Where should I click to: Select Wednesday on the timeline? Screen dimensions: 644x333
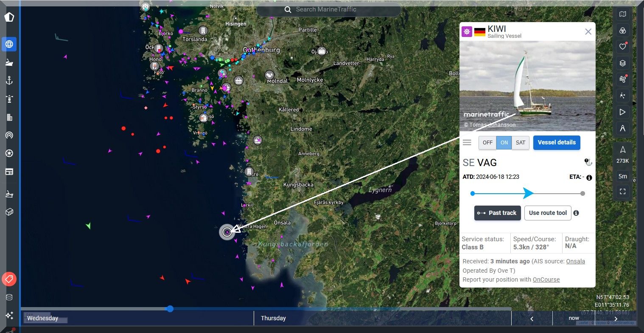(x=43, y=318)
